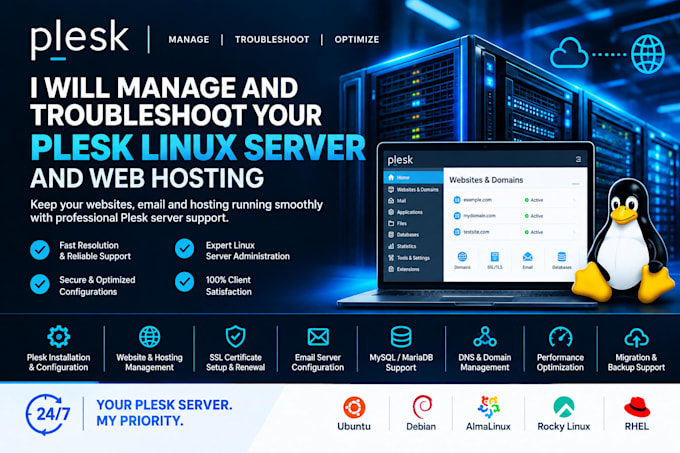680x453 pixels.
Task: Click the Migration & Backup cloud upload icon
Action: point(636,337)
